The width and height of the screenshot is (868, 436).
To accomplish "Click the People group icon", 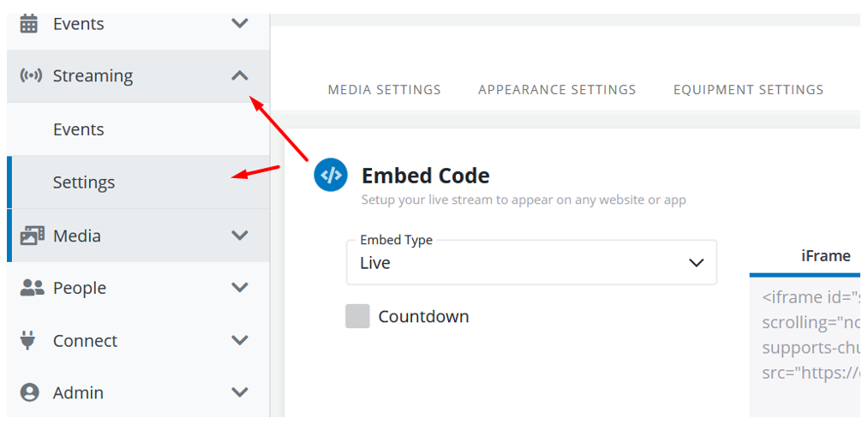I will tap(32, 288).
